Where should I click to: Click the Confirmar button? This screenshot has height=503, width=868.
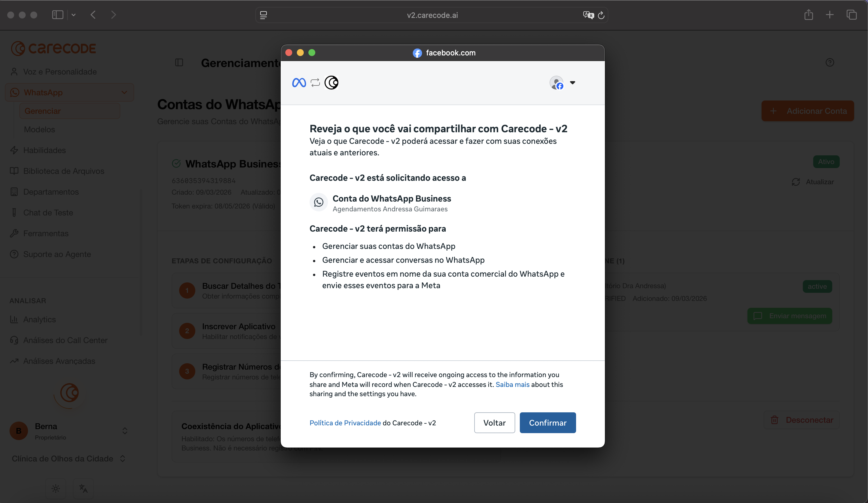(547, 423)
